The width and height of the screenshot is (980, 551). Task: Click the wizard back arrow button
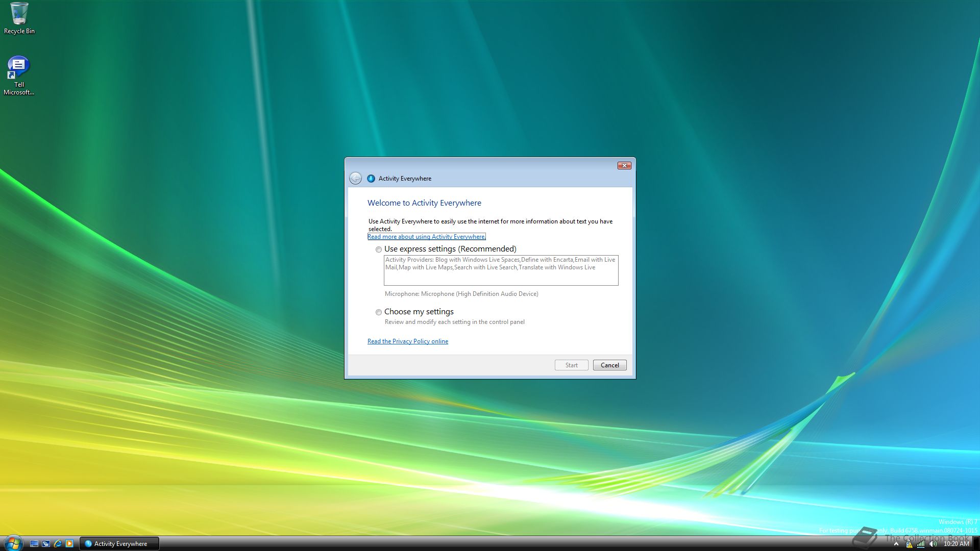click(355, 178)
